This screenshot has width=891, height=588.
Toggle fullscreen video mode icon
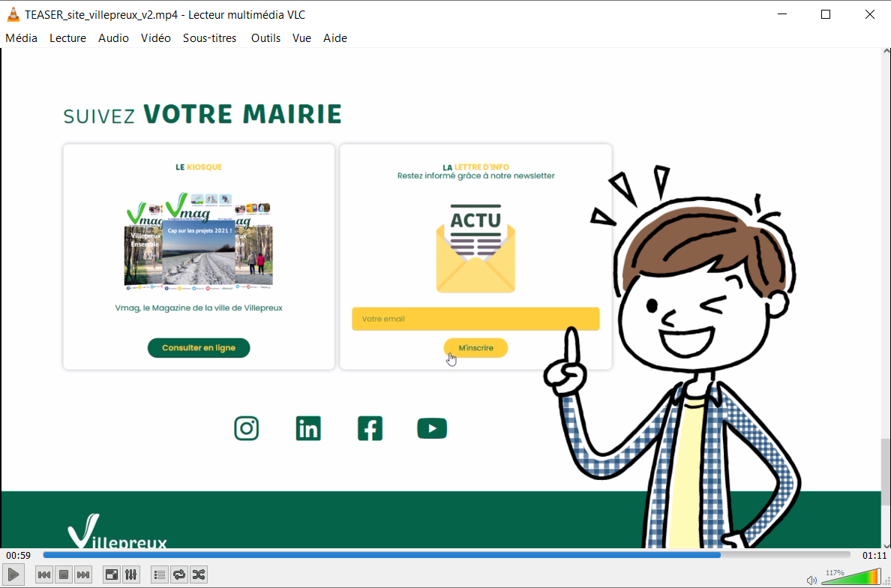point(111,575)
